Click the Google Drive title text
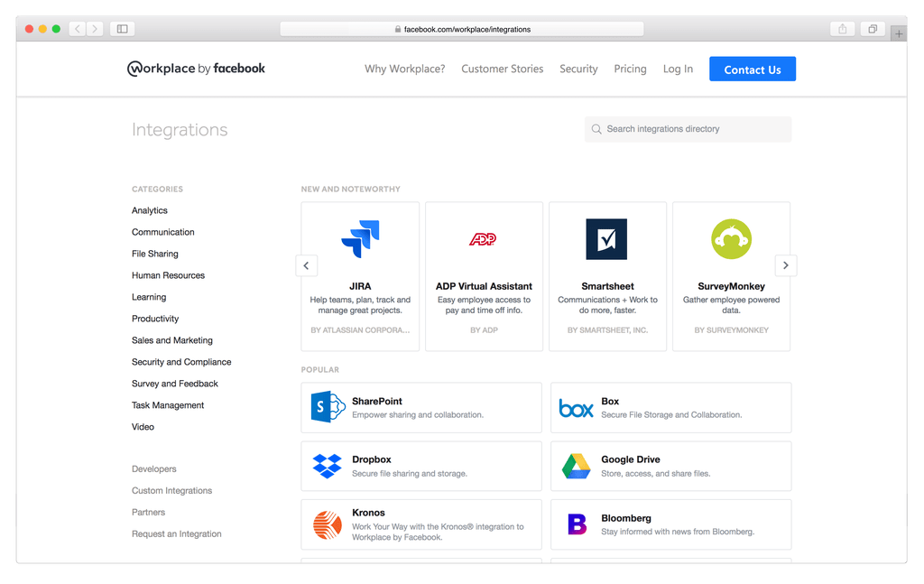This screenshot has width=924, height=584. [x=631, y=459]
